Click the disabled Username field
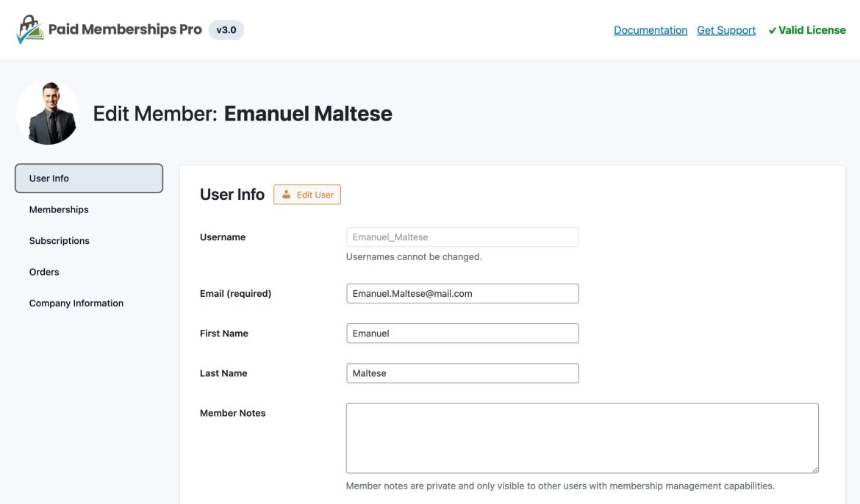 (x=462, y=237)
